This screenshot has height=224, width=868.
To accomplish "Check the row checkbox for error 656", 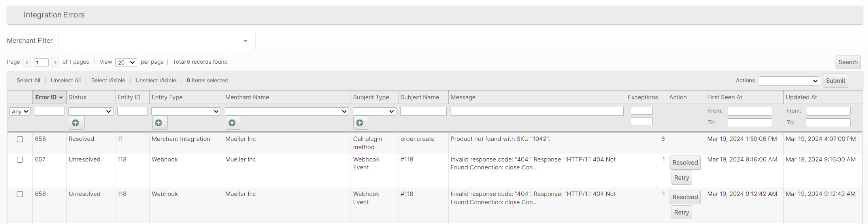I will [20, 194].
